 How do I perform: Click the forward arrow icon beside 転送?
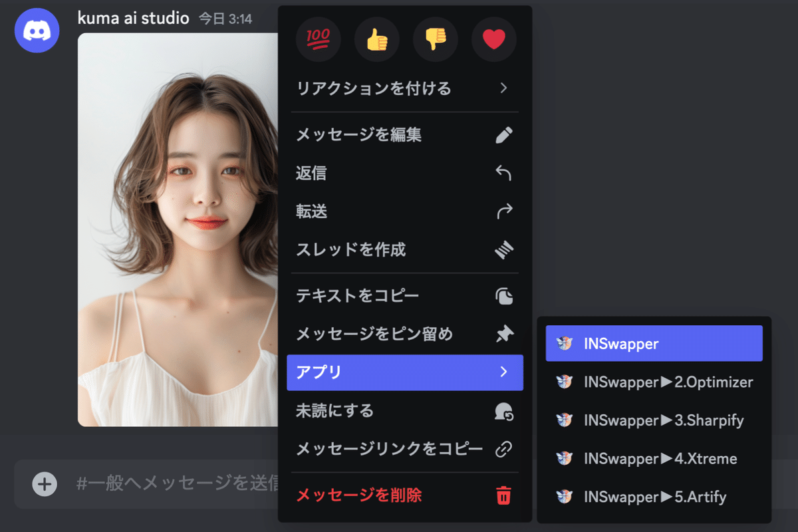[503, 211]
